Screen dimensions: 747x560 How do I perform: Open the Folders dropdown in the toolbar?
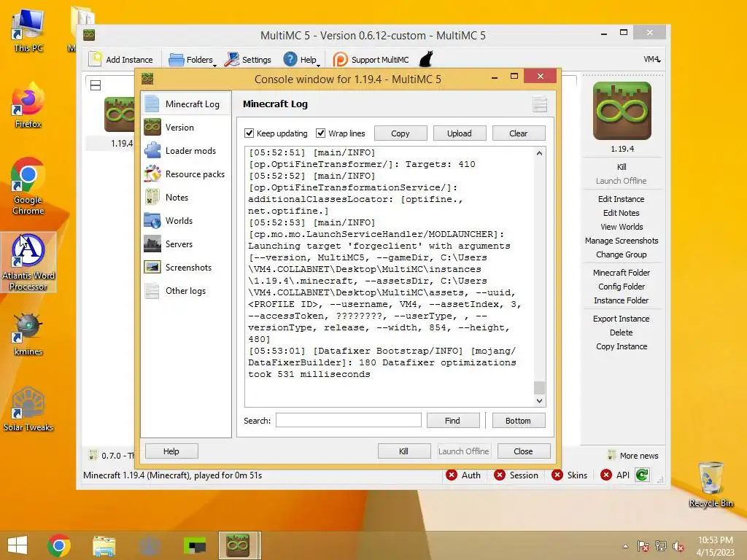tap(193, 60)
